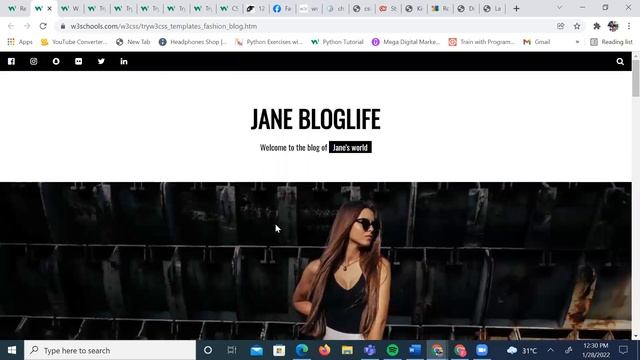The height and width of the screenshot is (360, 640).
Task: Open a new tab with the plus button
Action: coord(516,8)
